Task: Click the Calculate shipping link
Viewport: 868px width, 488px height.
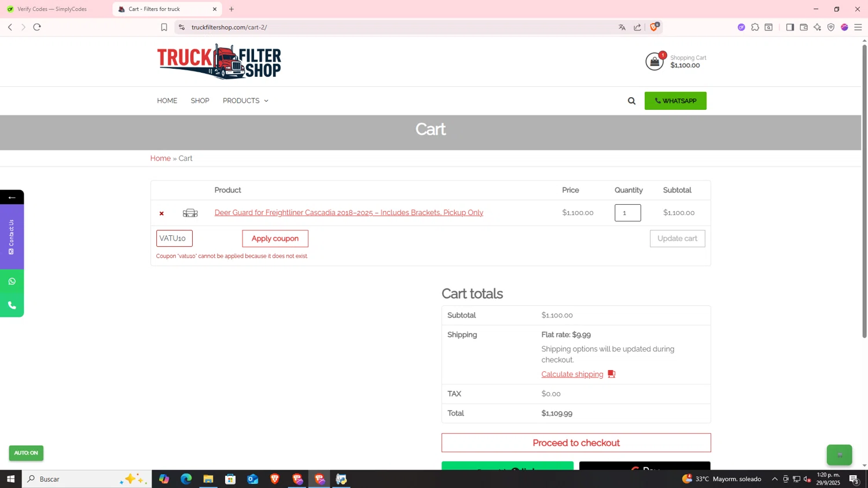Action: [572, 375]
